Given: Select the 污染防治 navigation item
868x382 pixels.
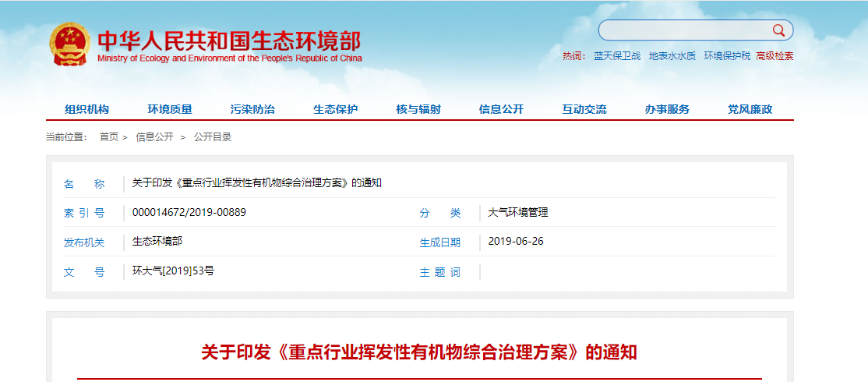Looking at the screenshot, I should click(x=252, y=109).
